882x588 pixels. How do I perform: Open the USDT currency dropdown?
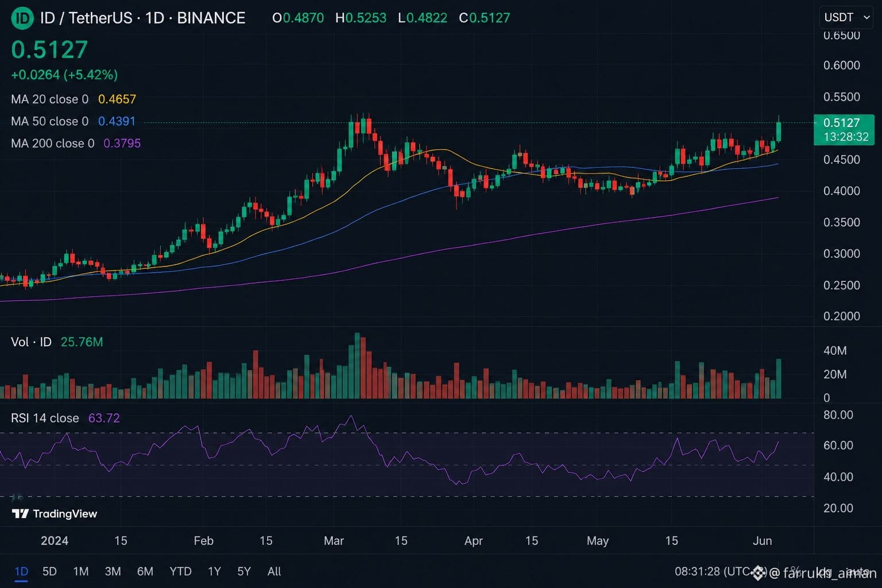(848, 17)
